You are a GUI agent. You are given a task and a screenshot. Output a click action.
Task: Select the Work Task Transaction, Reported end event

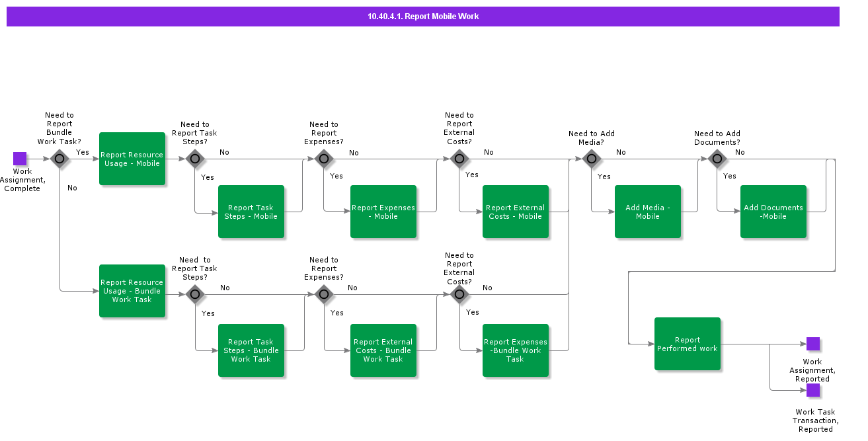(812, 390)
